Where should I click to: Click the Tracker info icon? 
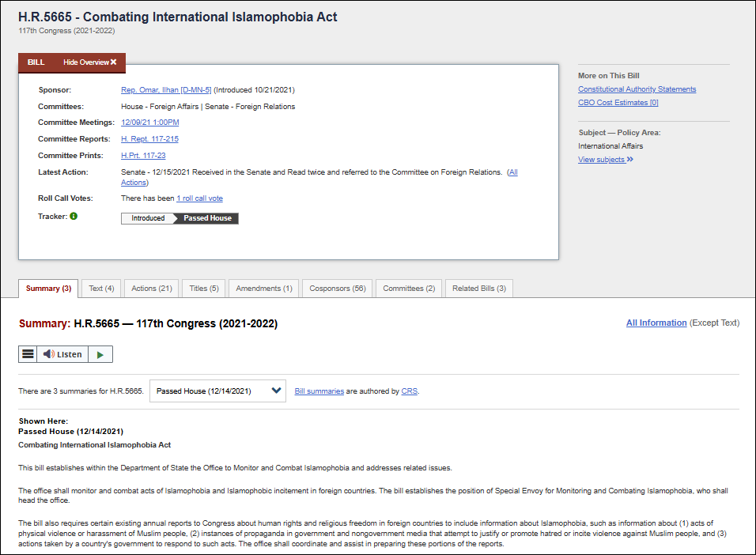click(x=74, y=216)
